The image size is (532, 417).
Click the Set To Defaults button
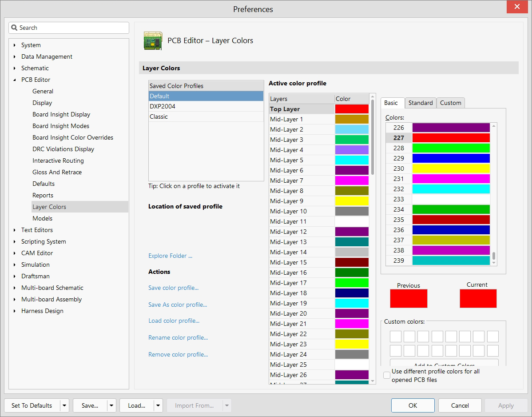pyautogui.click(x=32, y=405)
